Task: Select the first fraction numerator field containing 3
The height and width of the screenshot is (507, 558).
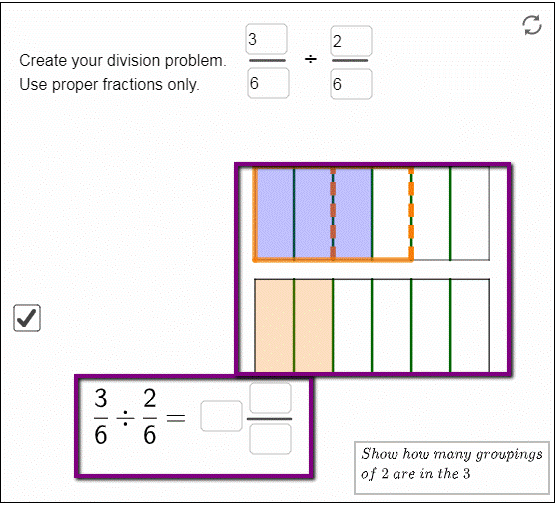Action: [x=266, y=39]
